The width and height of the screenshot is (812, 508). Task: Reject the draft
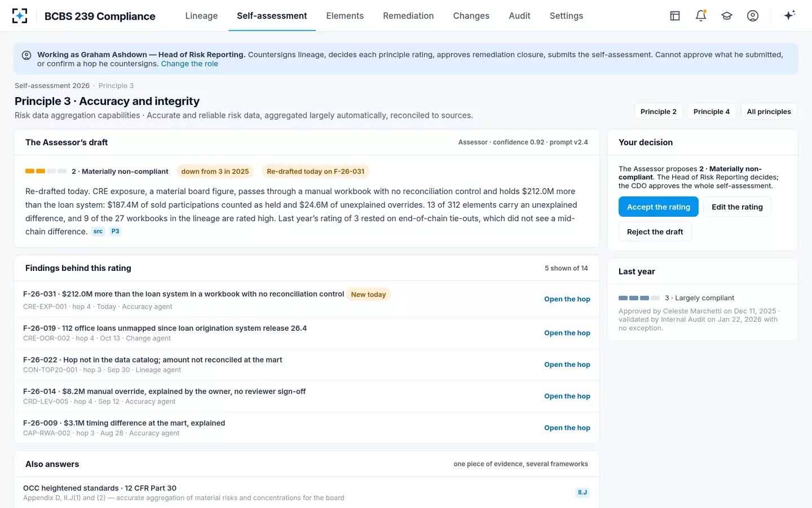click(655, 231)
